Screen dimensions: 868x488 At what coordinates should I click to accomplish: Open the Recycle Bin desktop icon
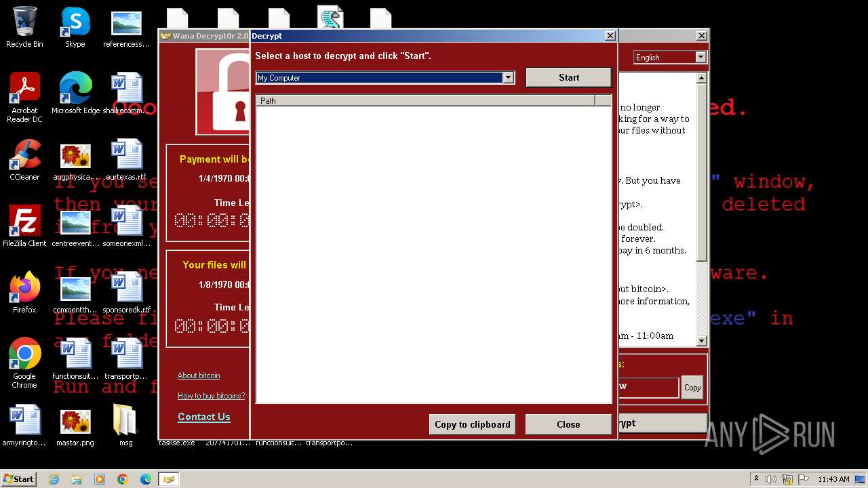[x=24, y=27]
